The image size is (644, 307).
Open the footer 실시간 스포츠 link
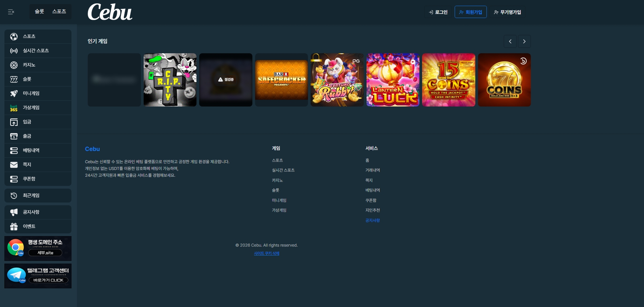(283, 170)
